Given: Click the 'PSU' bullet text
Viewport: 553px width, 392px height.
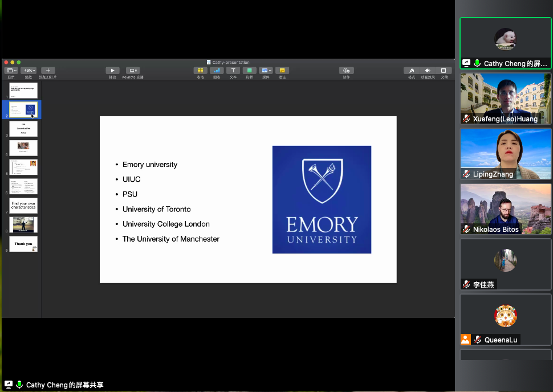Looking at the screenshot, I should click(x=130, y=194).
